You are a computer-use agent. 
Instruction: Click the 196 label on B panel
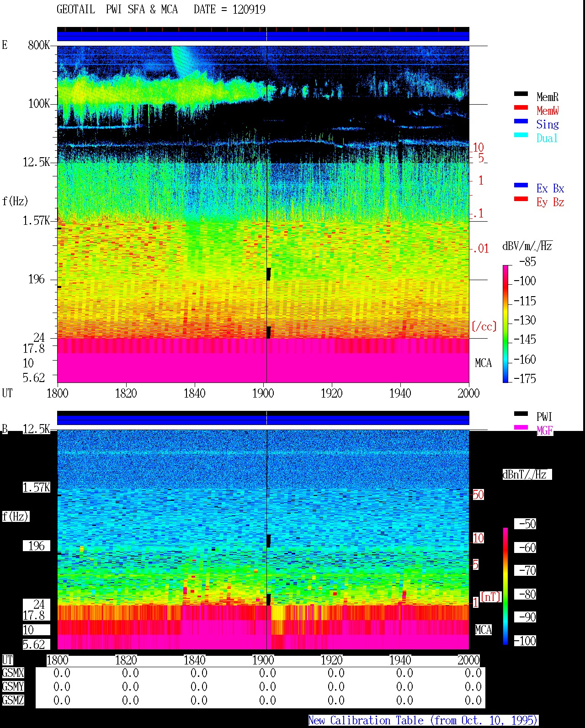click(37, 546)
